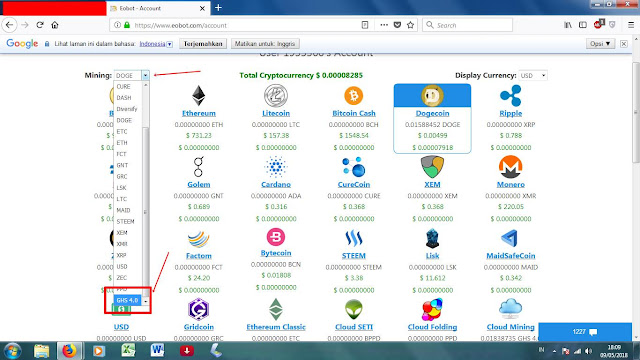Open File Explorer from the taskbar
The width and height of the screenshot is (640, 360).
coord(42,351)
